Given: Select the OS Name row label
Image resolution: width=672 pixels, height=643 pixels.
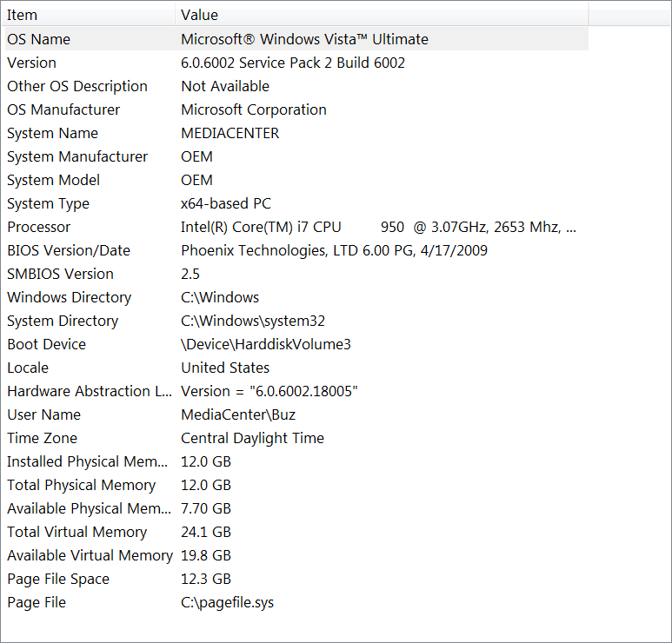Looking at the screenshot, I should (38, 39).
